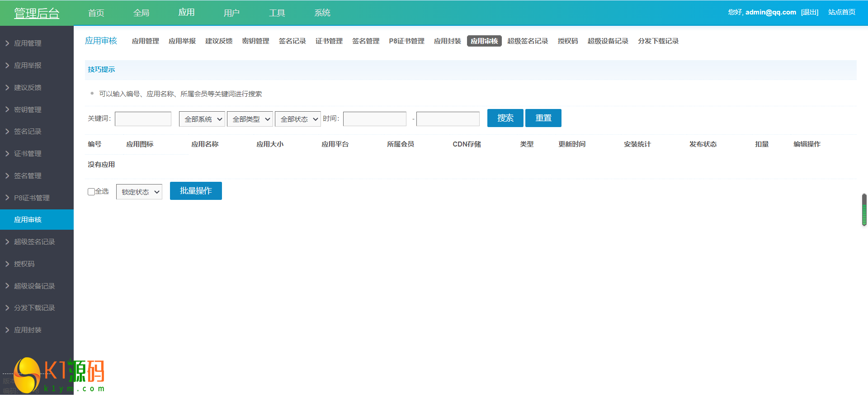The image size is (868, 407).
Task: Switch to the 建议反馈 tab
Action: [219, 41]
